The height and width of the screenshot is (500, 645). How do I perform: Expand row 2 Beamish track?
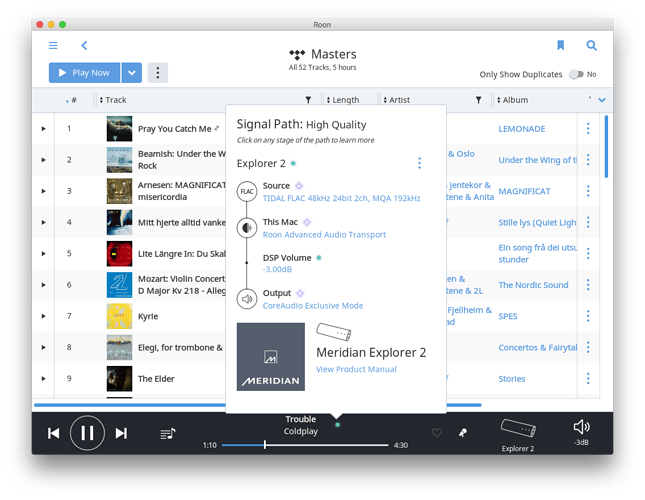[43, 160]
